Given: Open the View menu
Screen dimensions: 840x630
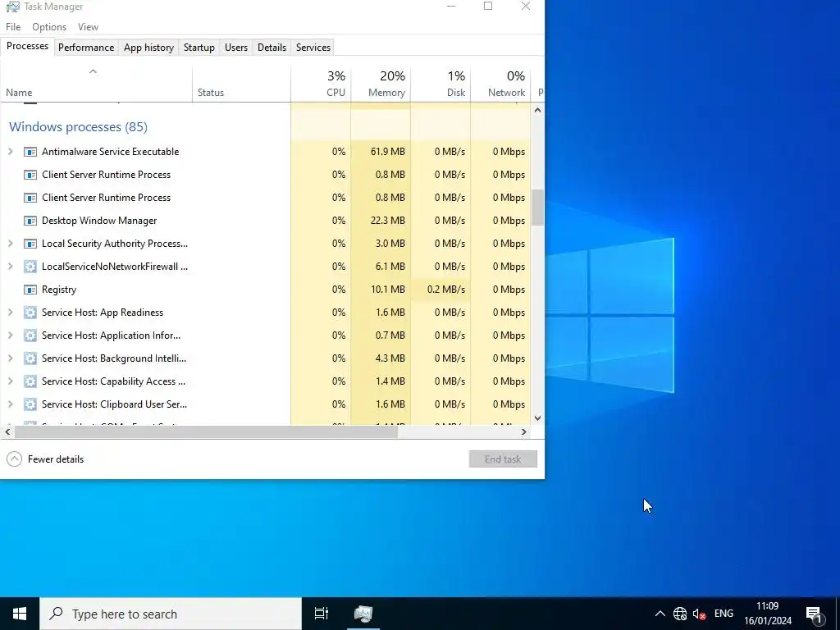Looking at the screenshot, I should tap(88, 27).
